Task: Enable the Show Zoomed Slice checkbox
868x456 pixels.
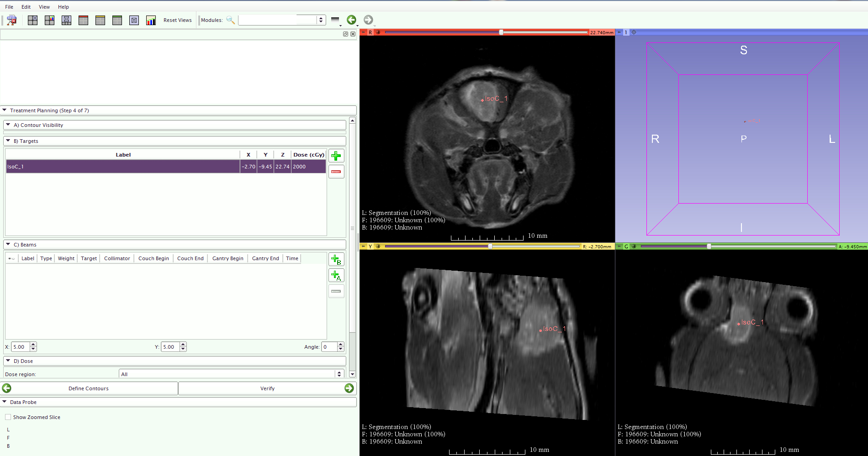Action: coord(8,417)
